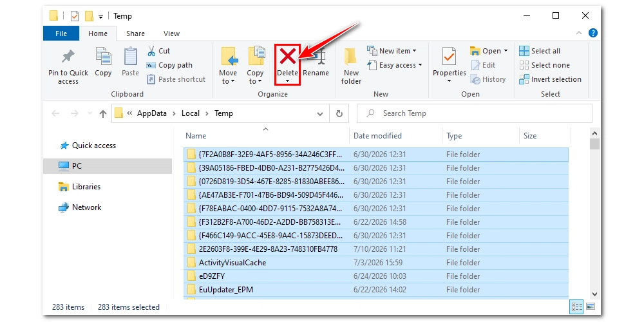The image size is (644, 322).
Task: Click the Copy ribbon icon
Action: click(103, 56)
